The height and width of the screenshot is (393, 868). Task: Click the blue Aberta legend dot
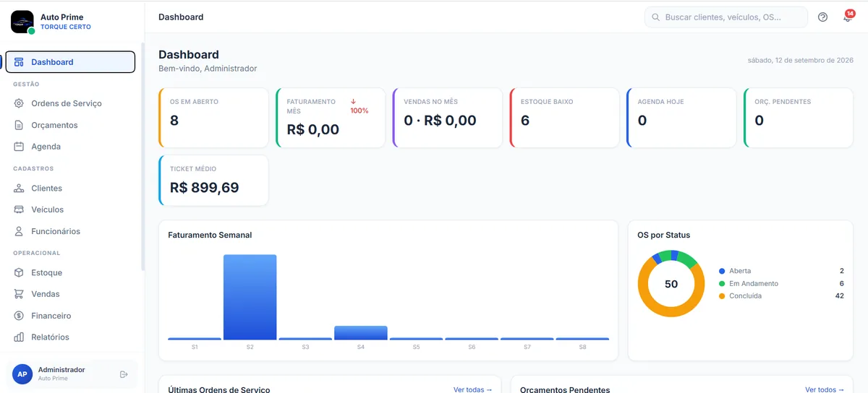coord(722,271)
